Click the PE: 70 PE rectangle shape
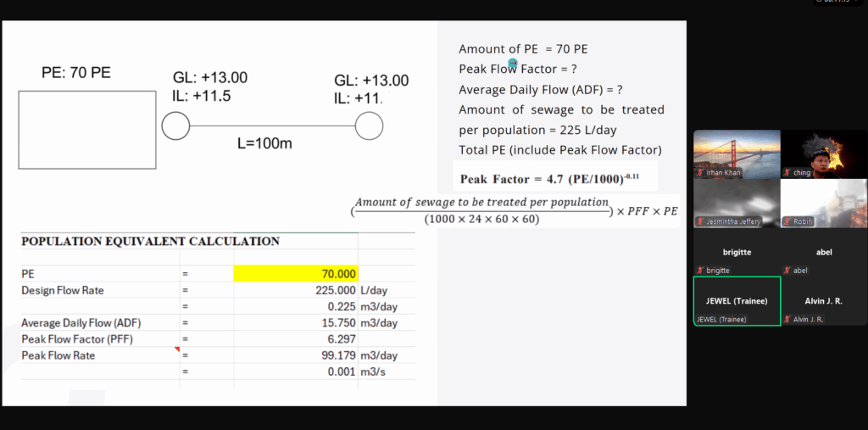Image resolution: width=868 pixels, height=430 pixels. pyautogui.click(x=86, y=130)
